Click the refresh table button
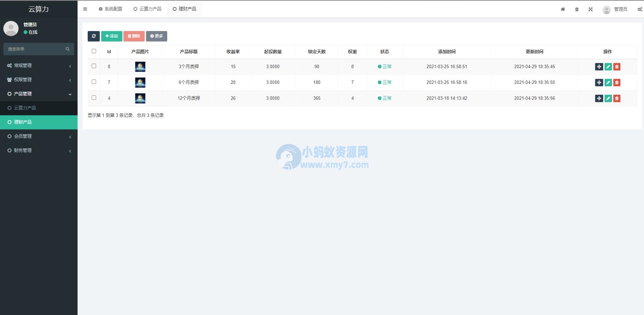Image resolution: width=644 pixels, height=315 pixels. pyautogui.click(x=94, y=36)
